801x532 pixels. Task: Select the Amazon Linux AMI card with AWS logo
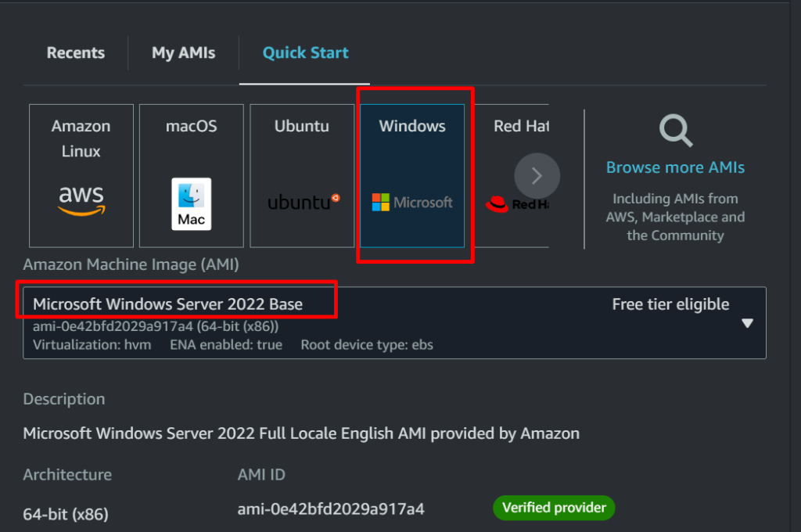point(81,174)
